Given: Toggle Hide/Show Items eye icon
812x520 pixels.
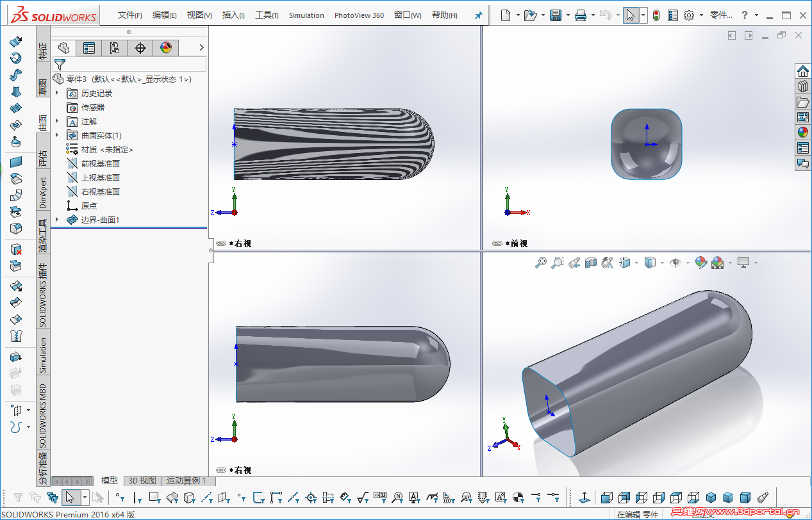Looking at the screenshot, I should coord(674,262).
